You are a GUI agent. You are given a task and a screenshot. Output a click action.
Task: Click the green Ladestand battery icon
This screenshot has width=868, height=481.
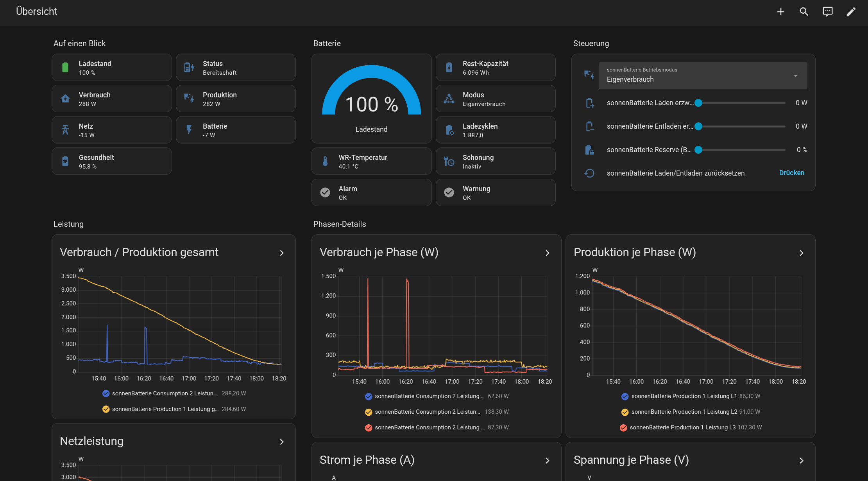pos(65,67)
